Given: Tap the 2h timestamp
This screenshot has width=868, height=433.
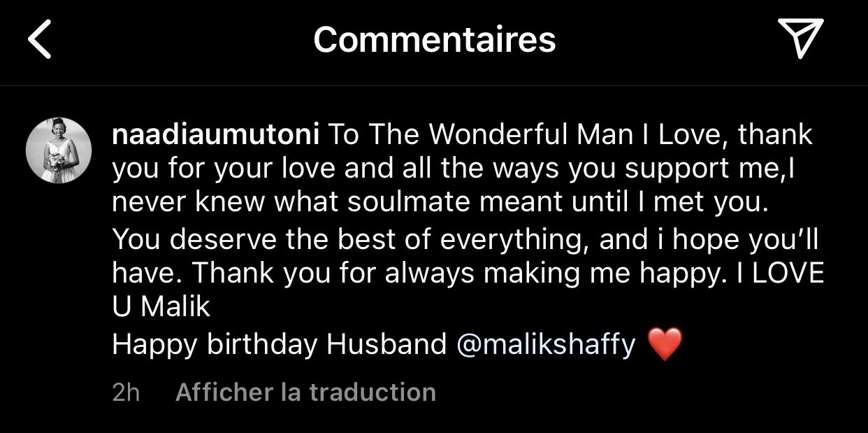Looking at the screenshot, I should tap(126, 392).
